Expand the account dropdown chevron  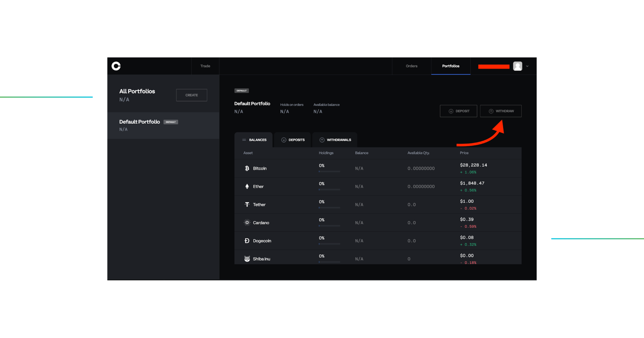tap(527, 66)
